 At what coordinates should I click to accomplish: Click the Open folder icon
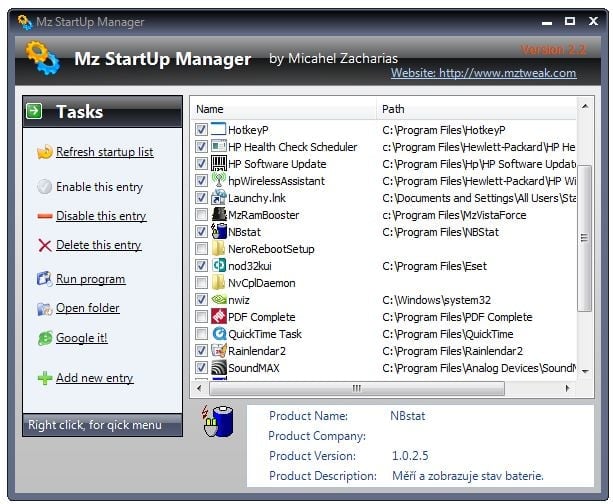(x=45, y=308)
